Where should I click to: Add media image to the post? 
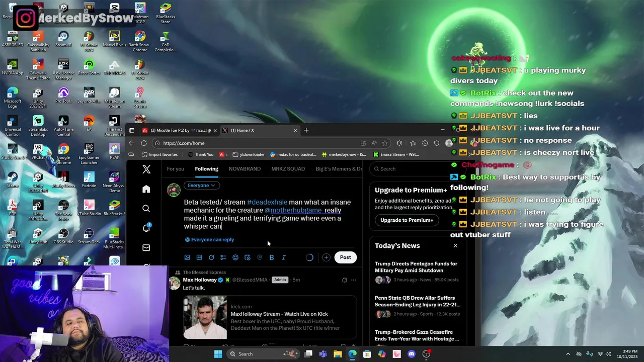(187, 257)
